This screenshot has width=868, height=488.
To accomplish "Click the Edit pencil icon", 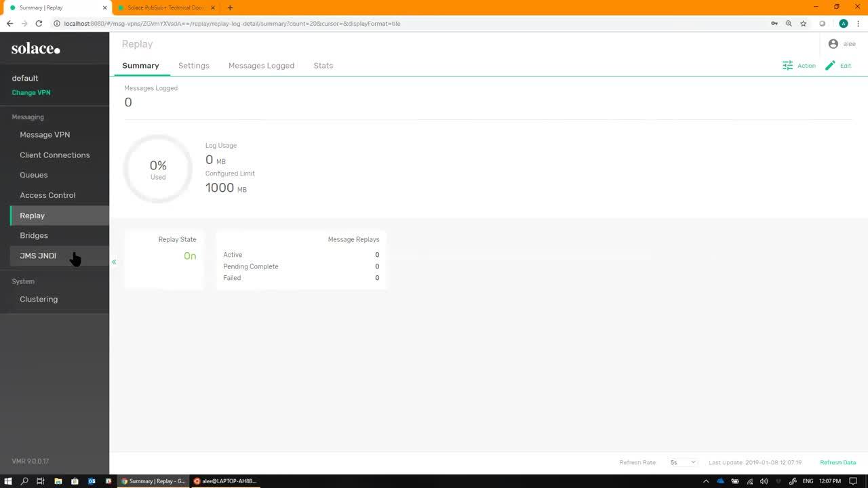I will point(830,66).
